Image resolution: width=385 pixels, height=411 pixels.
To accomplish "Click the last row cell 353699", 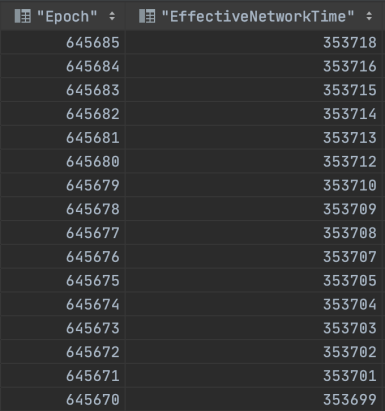I will (x=254, y=399).
